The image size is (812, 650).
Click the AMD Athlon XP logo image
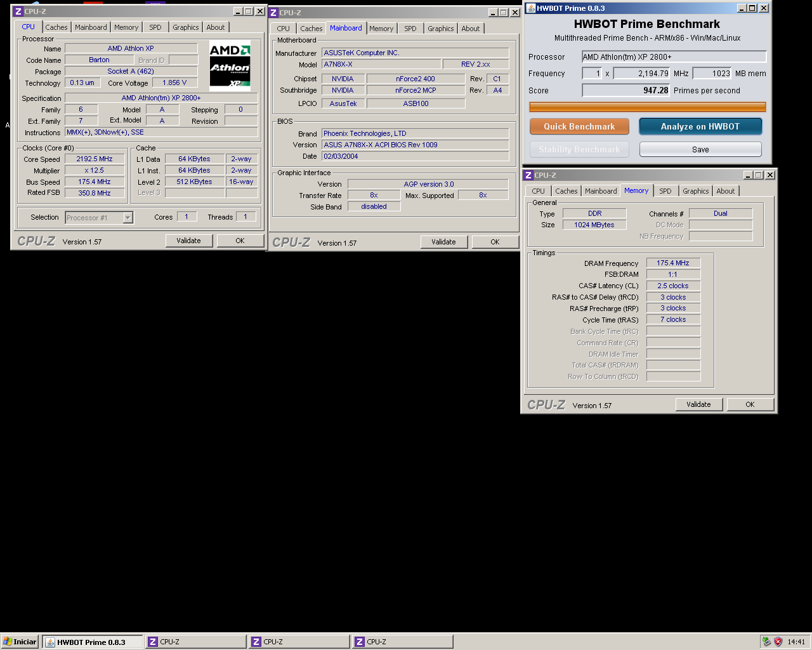click(x=230, y=66)
